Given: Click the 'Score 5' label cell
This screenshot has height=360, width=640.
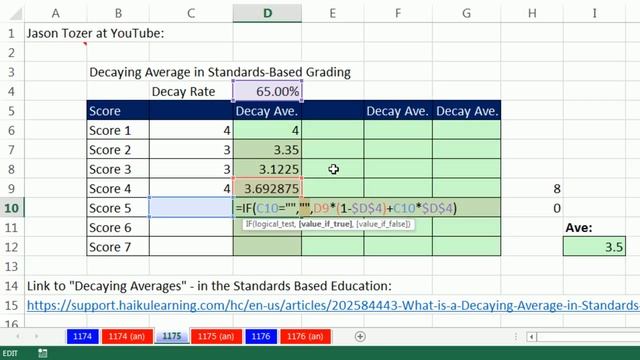Looking at the screenshot, I should tap(118, 208).
